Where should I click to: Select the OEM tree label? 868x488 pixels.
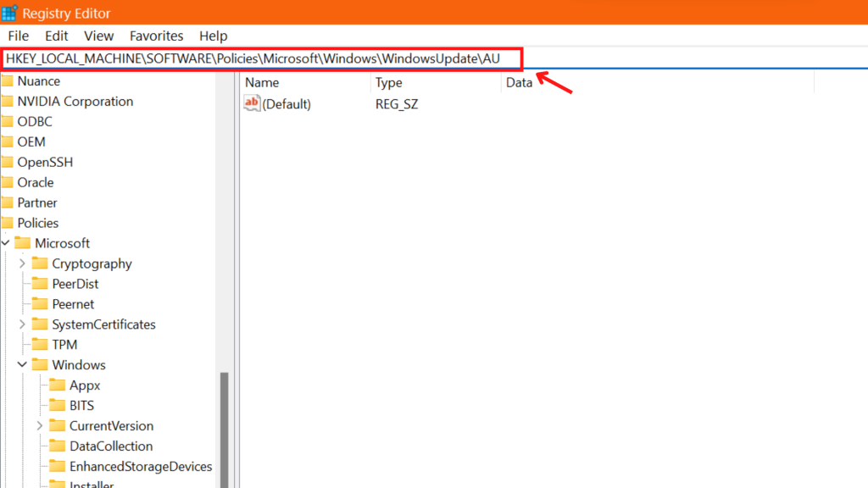[x=31, y=142]
